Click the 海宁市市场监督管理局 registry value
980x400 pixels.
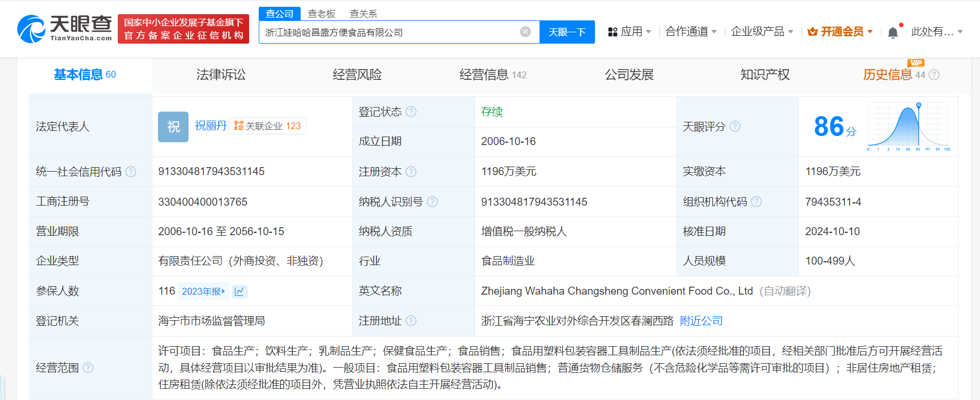[x=211, y=321]
